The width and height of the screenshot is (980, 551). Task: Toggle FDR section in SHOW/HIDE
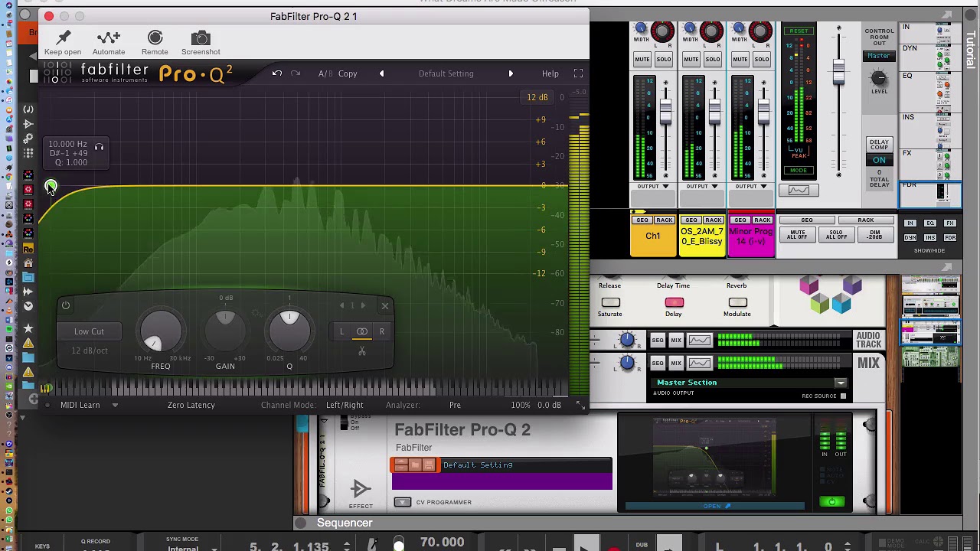950,237
